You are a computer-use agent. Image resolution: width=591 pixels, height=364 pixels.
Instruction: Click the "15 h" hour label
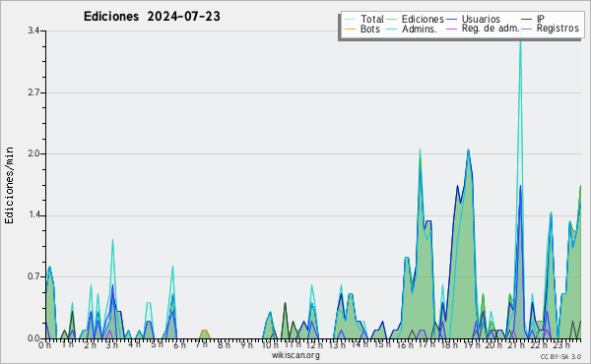[381, 344]
